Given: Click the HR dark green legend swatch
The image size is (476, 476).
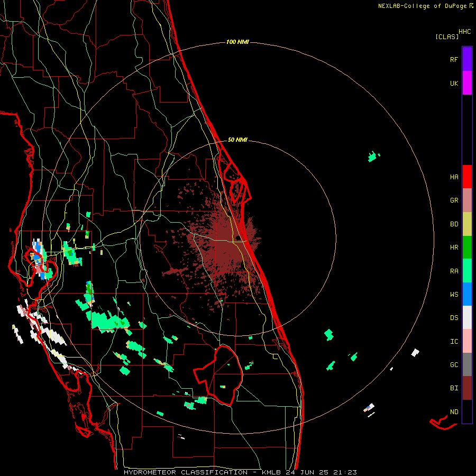Looking at the screenshot, I should click(467, 248).
